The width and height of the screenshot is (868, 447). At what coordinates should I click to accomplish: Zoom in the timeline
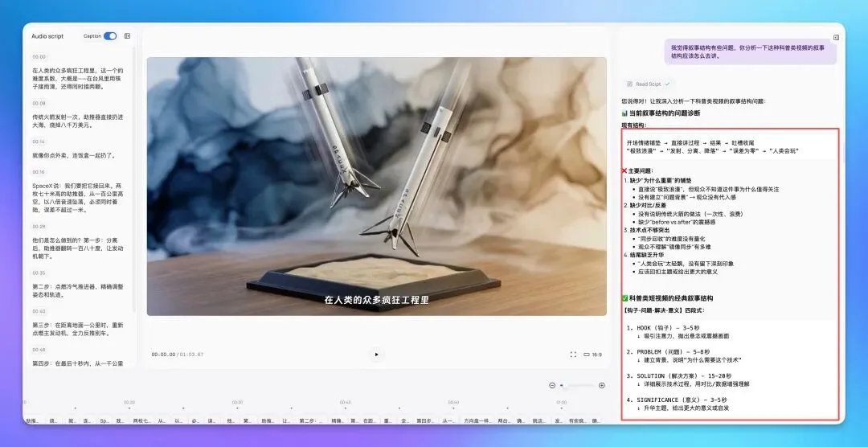click(602, 386)
